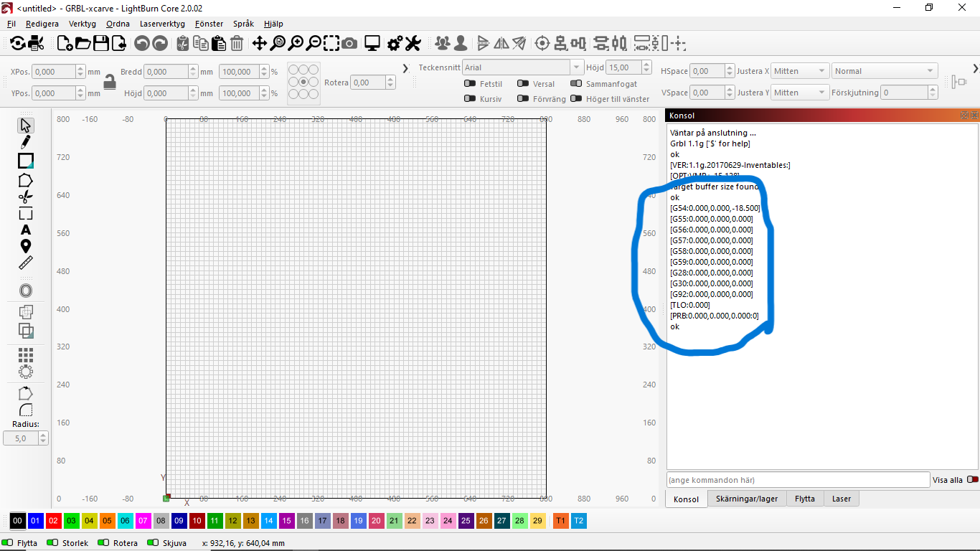
Task: Open the Normal style dropdown
Action: click(x=885, y=71)
